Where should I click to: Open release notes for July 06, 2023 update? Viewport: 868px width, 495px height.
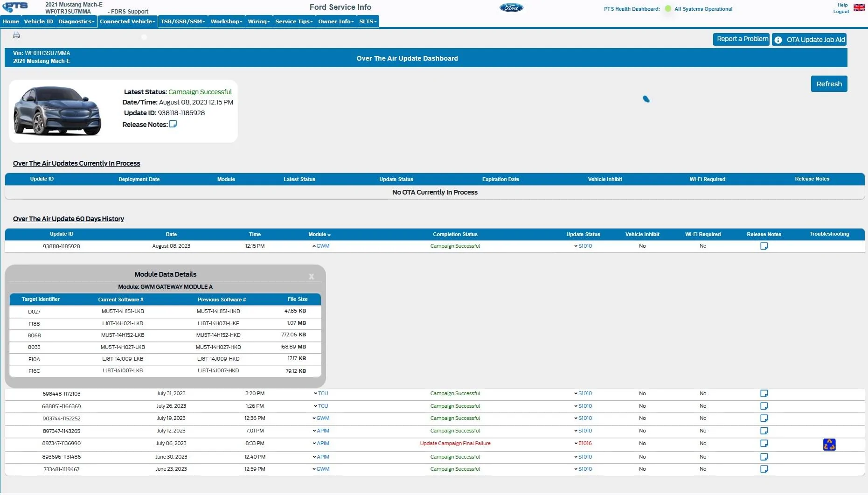pos(764,444)
